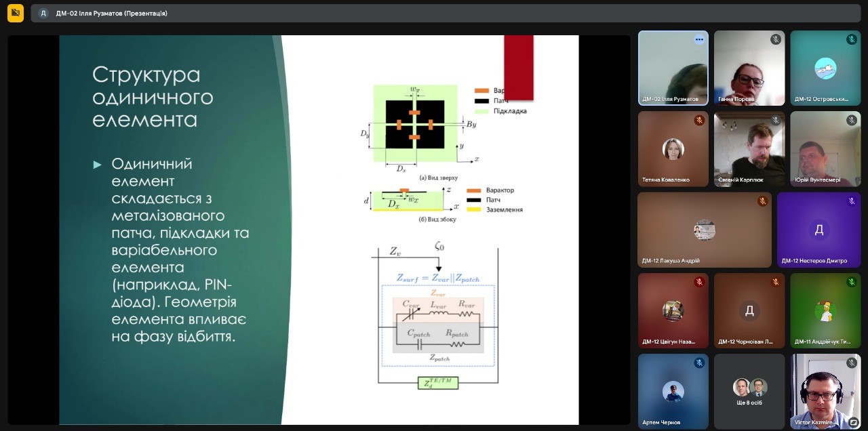868x431 pixels.
Task: Select Євгеній Карплюк's video tile
Action: 749,149
